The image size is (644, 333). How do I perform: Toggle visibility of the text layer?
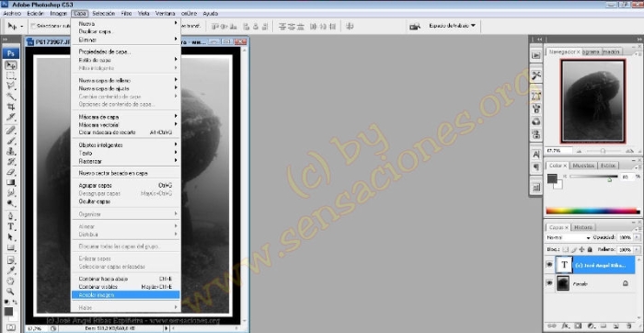point(549,265)
